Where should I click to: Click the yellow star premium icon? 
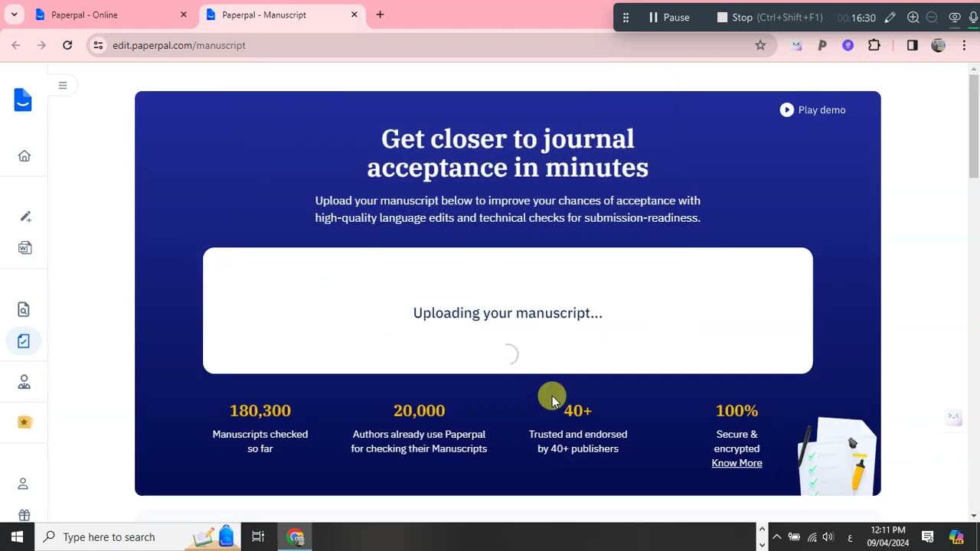[24, 422]
